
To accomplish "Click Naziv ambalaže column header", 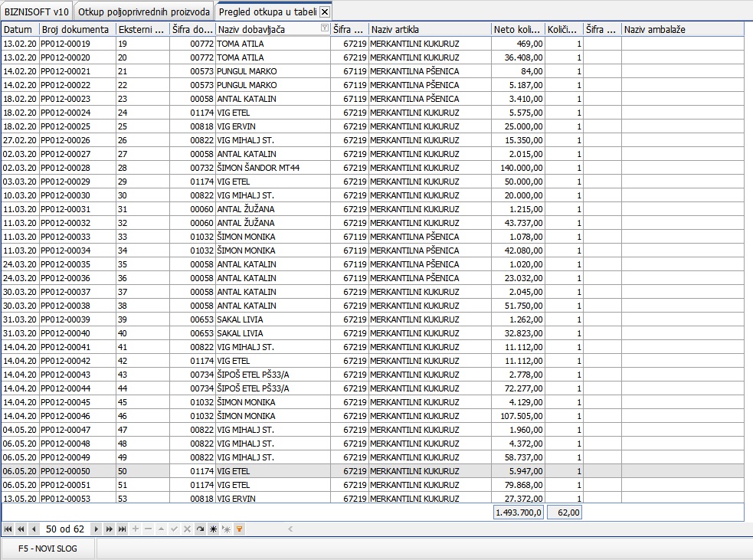I will (x=683, y=29).
